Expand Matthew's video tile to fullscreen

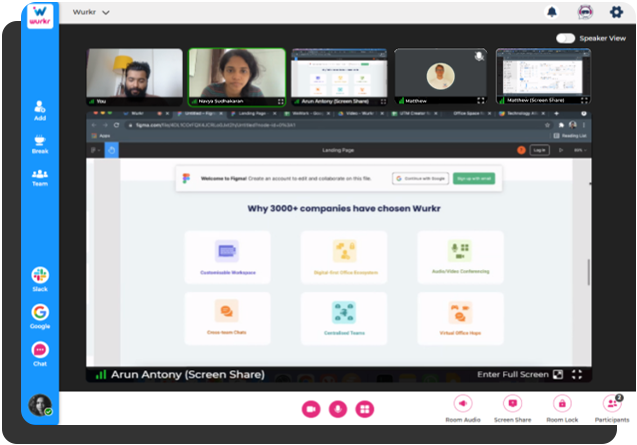[481, 100]
